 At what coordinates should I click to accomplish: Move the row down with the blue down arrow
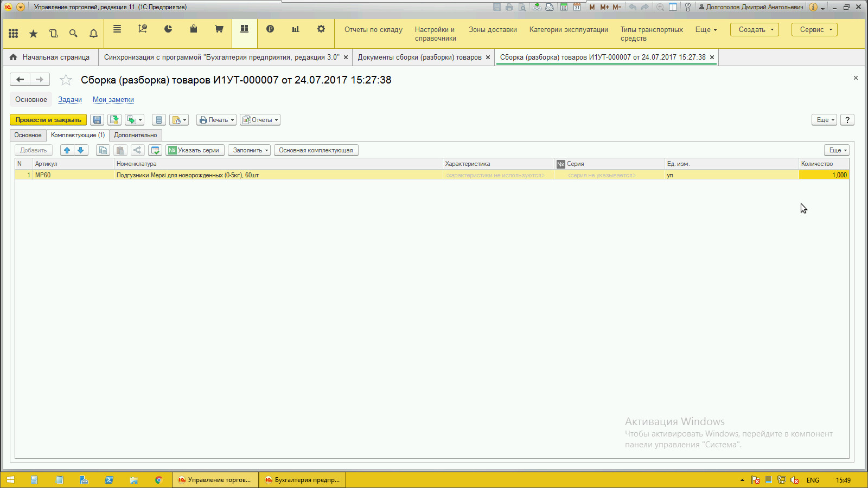click(81, 150)
